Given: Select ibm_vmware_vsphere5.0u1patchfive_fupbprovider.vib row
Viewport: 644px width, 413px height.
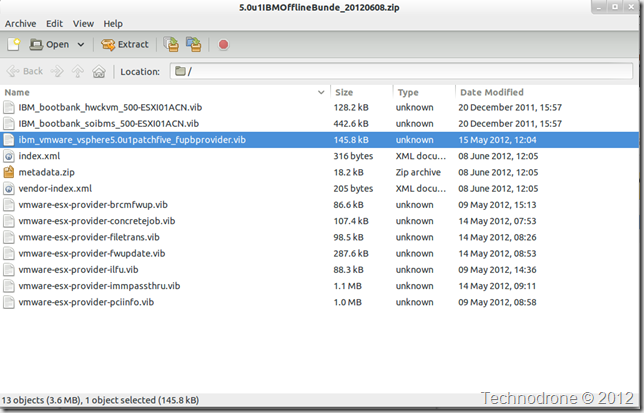Looking at the screenshot, I should point(320,140).
